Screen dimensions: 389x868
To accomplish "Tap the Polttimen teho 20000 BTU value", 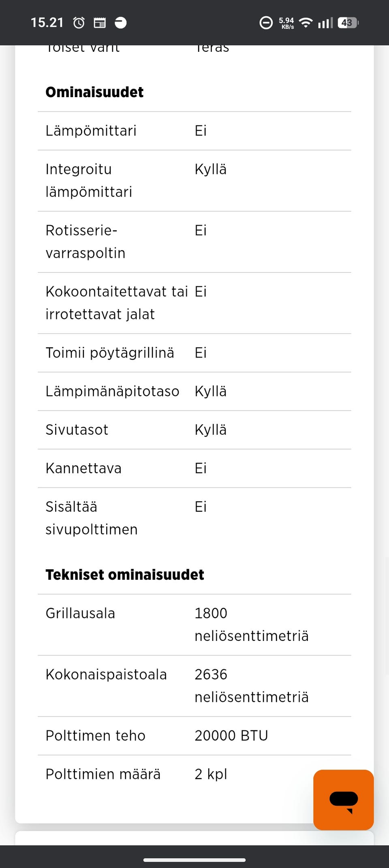I will pos(231,735).
